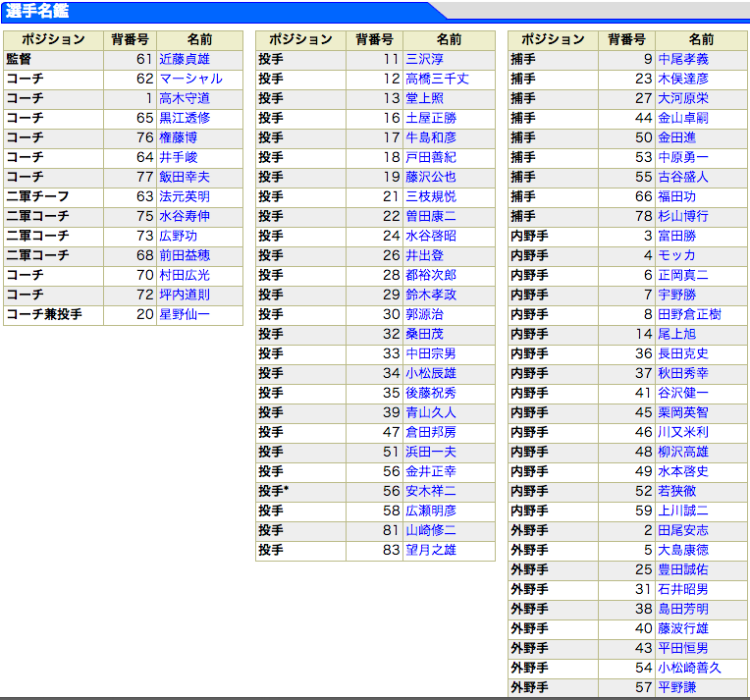
Task: Select the 尾上旭 link
Action: point(676,334)
